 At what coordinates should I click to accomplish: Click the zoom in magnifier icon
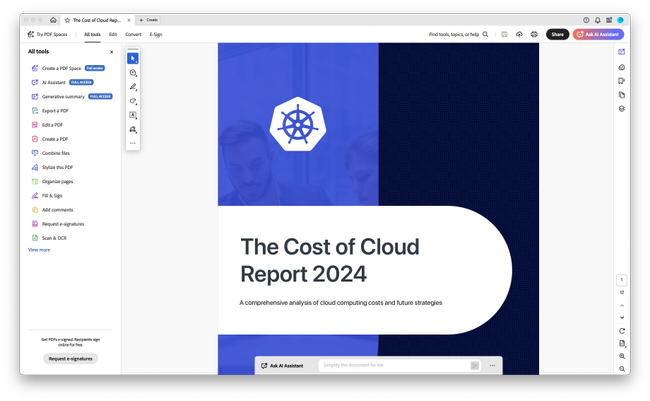[622, 356]
